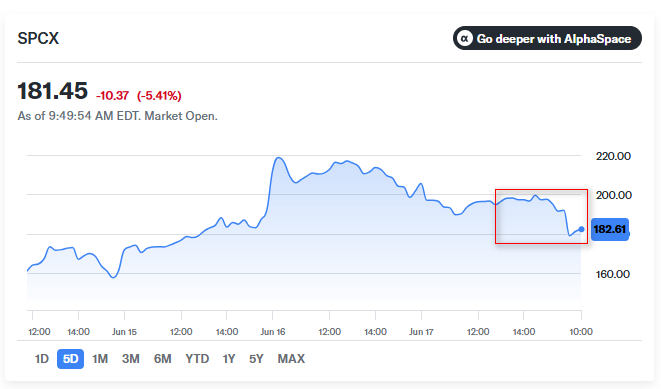
Task: Click the 160.00 y-axis label
Action: tap(613, 274)
